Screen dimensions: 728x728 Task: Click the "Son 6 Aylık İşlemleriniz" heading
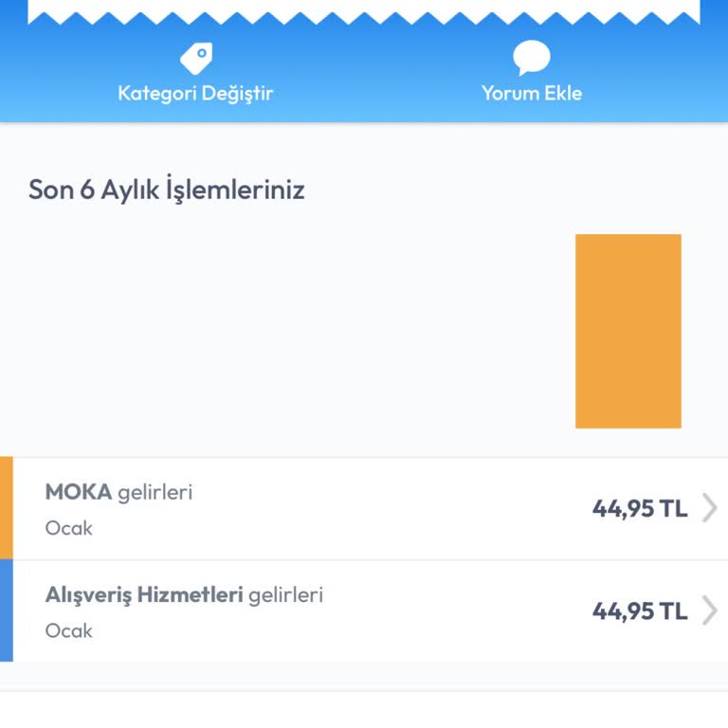[x=167, y=190]
